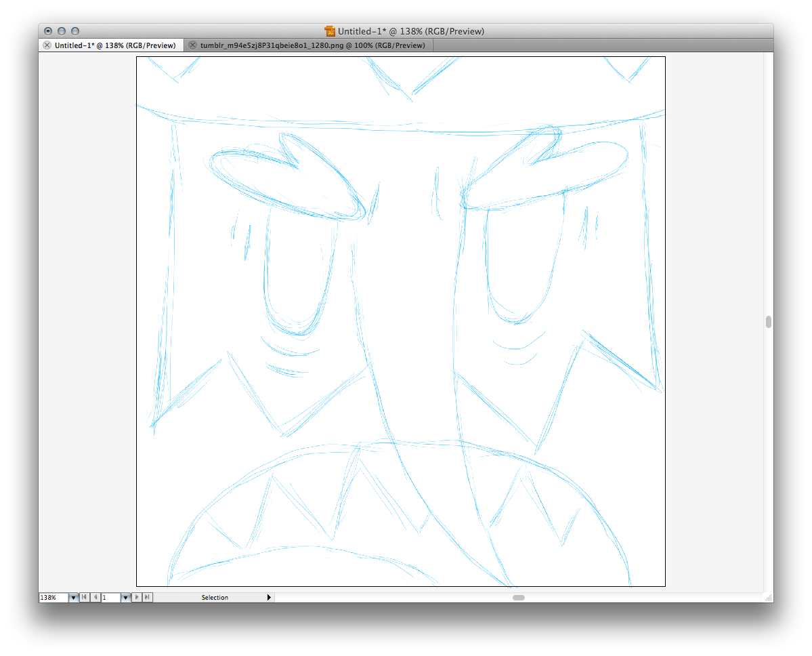Close the Untitled-1 document tab
Image resolution: width=812 pixels, height=656 pixels.
(x=47, y=45)
